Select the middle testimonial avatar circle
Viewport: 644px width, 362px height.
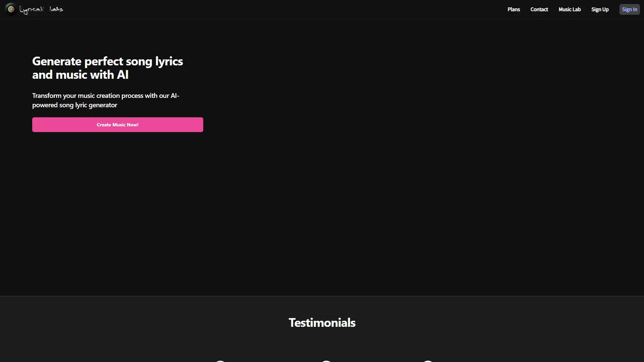tap(326, 361)
